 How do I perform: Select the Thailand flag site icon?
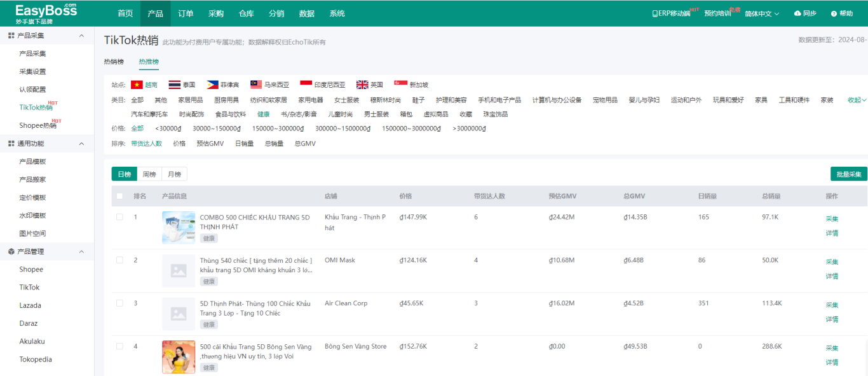(x=175, y=85)
